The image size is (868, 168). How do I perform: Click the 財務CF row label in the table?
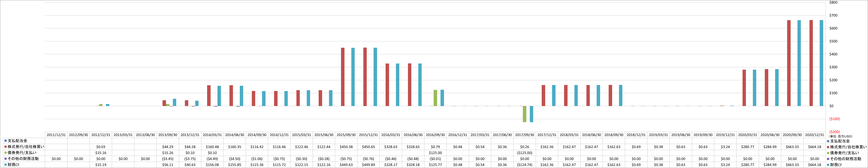coord(13,165)
